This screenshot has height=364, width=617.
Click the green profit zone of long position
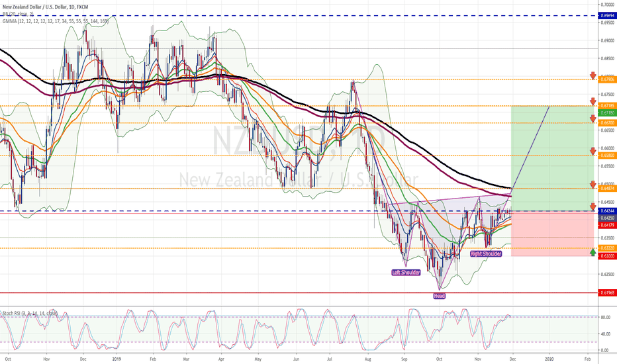click(x=549, y=159)
